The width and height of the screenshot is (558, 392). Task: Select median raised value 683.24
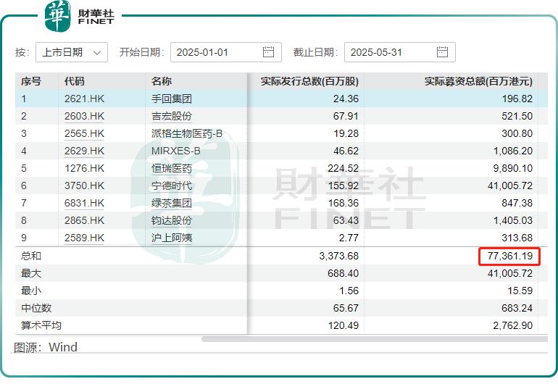517,308
